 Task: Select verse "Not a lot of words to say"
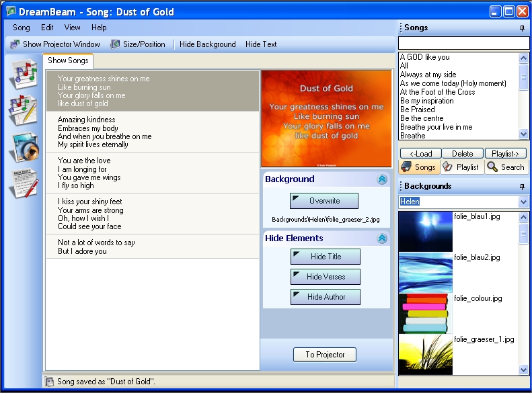pos(153,247)
